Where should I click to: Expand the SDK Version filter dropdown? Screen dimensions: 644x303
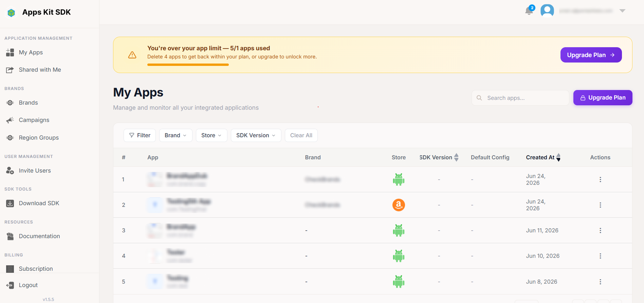256,135
